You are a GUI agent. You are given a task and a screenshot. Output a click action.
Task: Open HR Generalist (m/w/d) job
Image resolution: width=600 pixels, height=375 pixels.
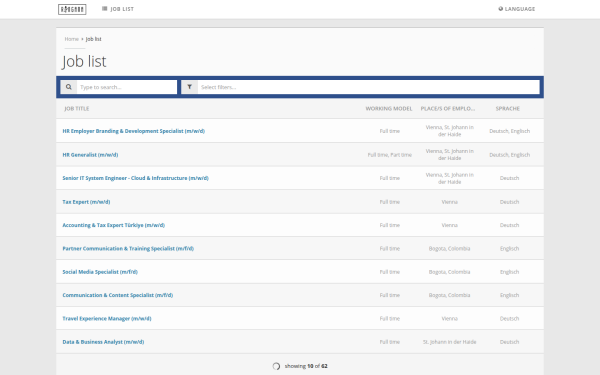(x=90, y=155)
